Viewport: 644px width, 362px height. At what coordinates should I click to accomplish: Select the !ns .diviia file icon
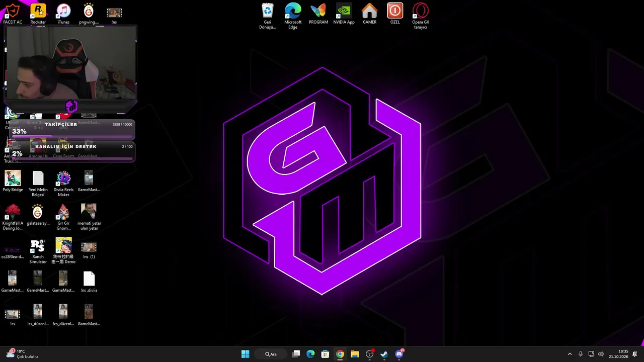coord(89,282)
